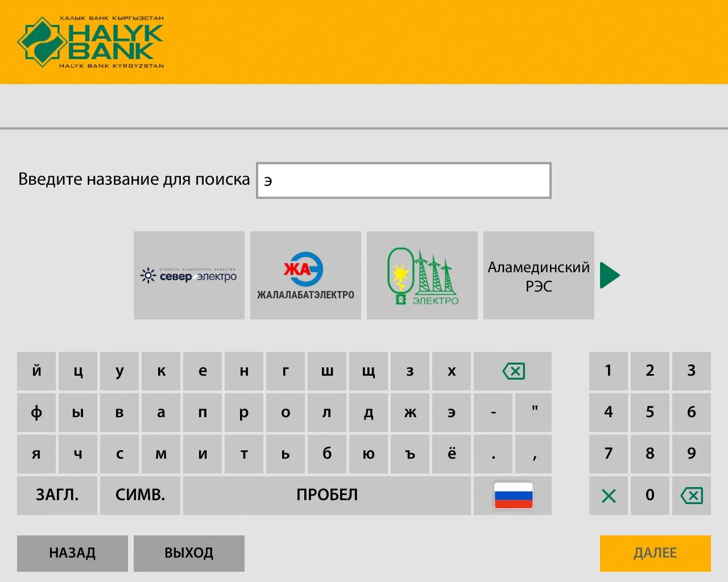This screenshot has height=582, width=728.
Task: Tap number 9 on the keypad
Action: 692,454
